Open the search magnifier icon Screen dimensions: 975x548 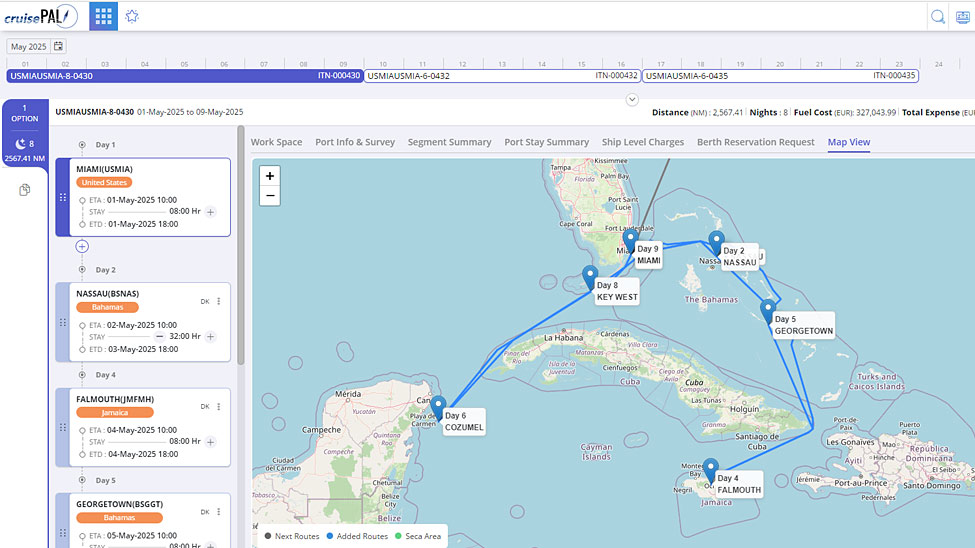(938, 16)
